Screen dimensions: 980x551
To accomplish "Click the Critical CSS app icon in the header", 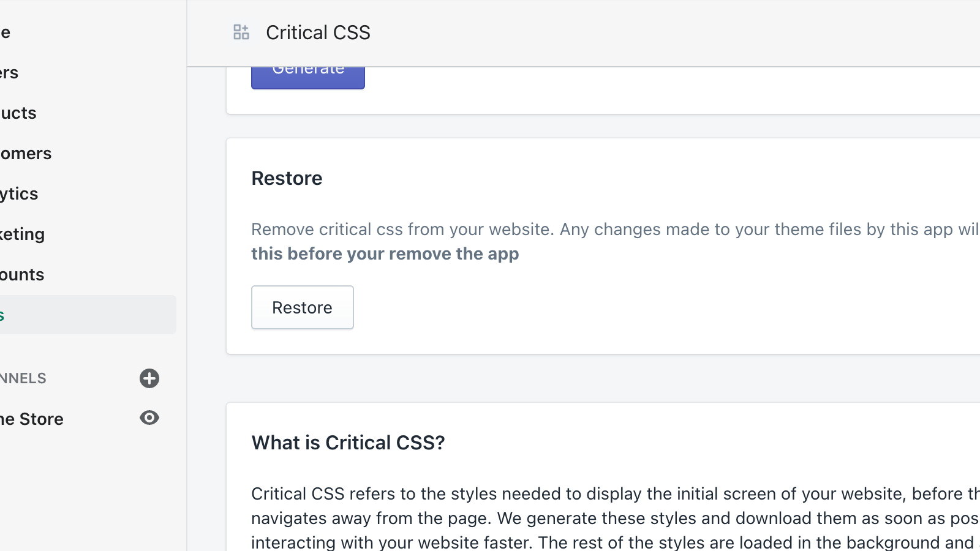I will [x=241, y=32].
